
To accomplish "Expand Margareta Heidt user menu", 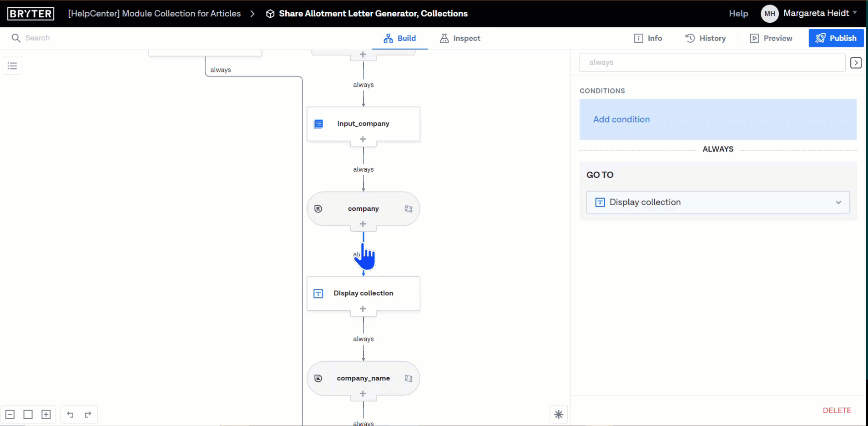I will tap(820, 13).
